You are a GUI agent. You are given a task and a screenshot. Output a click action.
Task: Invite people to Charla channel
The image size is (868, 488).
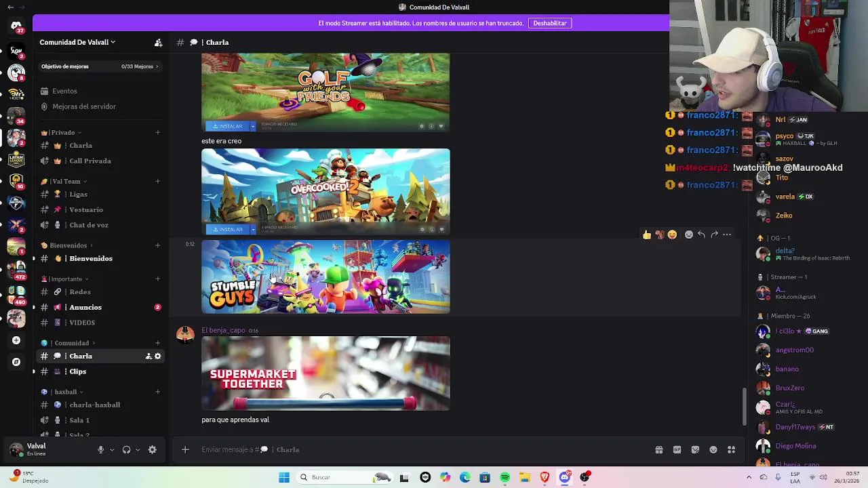click(149, 356)
